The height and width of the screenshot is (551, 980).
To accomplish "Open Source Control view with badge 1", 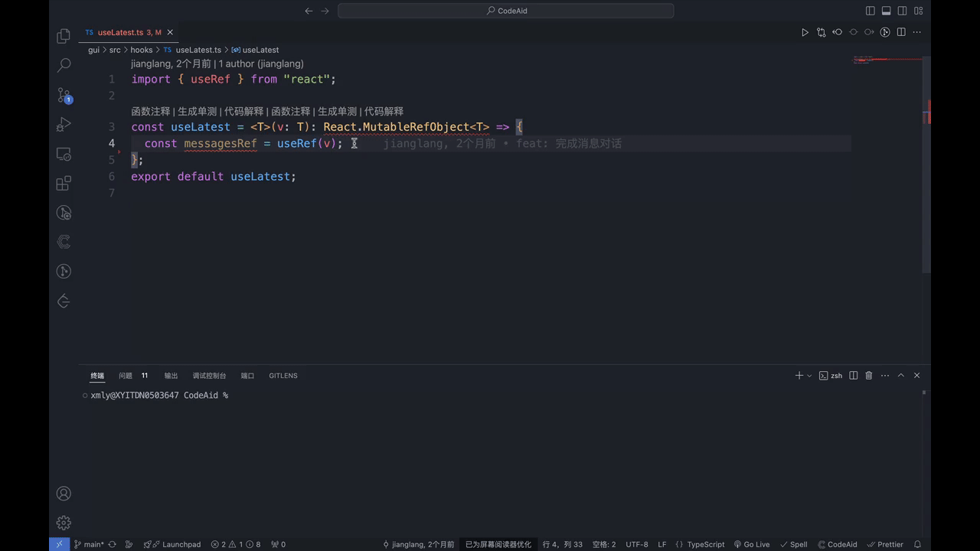I will 64,95.
